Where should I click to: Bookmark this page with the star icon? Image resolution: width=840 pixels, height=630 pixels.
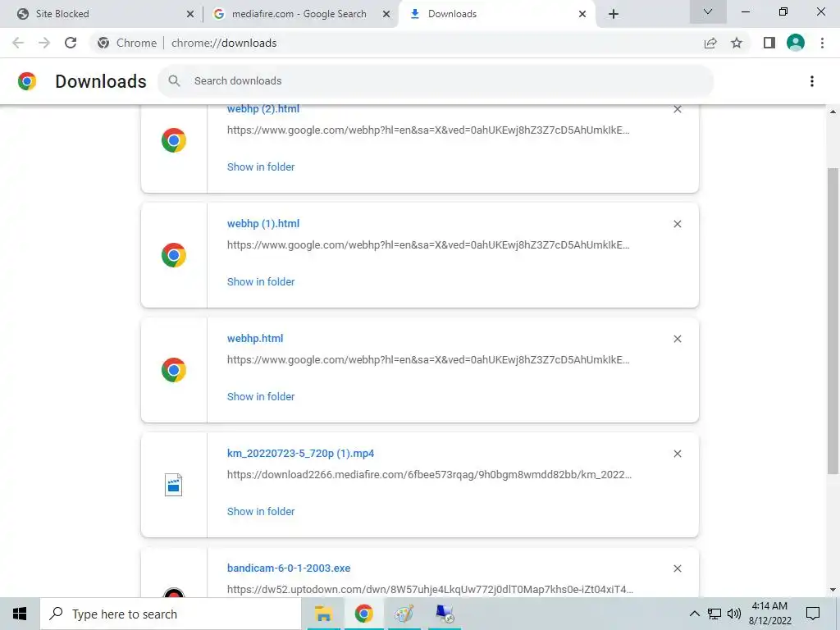(x=737, y=43)
